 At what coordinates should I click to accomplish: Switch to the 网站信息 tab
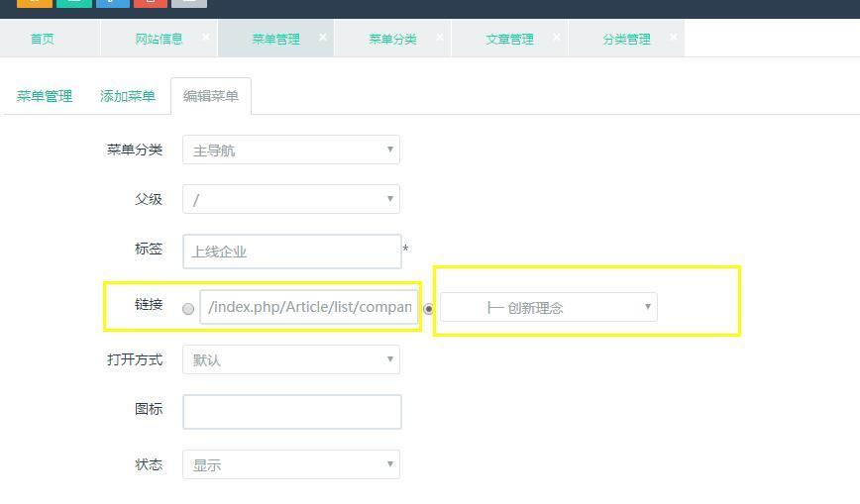160,39
